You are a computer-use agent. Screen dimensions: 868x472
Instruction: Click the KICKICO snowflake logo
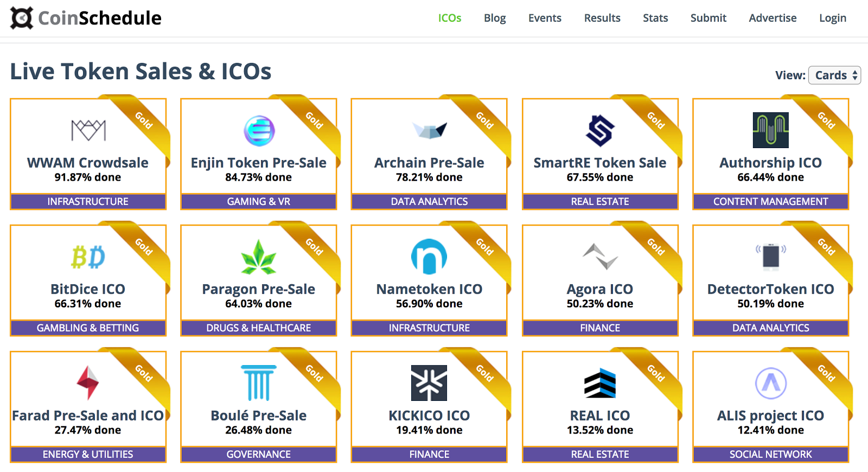[429, 383]
